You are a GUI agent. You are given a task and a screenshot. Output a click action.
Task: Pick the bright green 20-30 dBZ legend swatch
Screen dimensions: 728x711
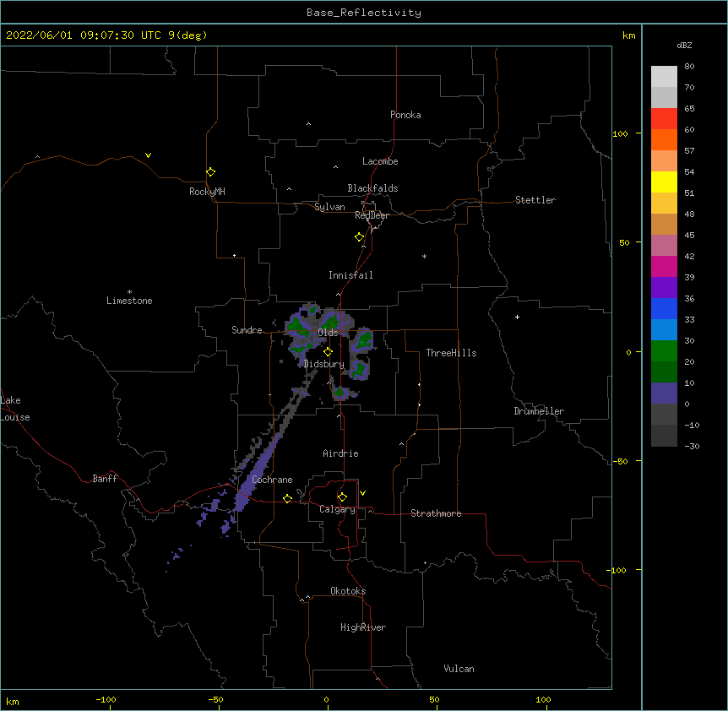tap(664, 351)
